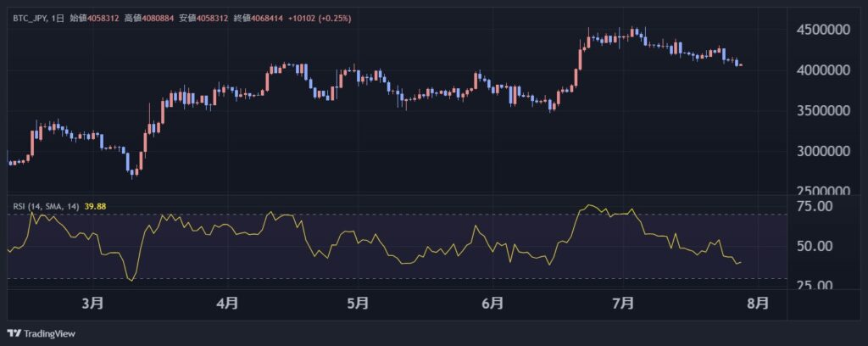Click the 75.00 RSI axis label
This screenshot has width=868, height=346.
(815, 206)
